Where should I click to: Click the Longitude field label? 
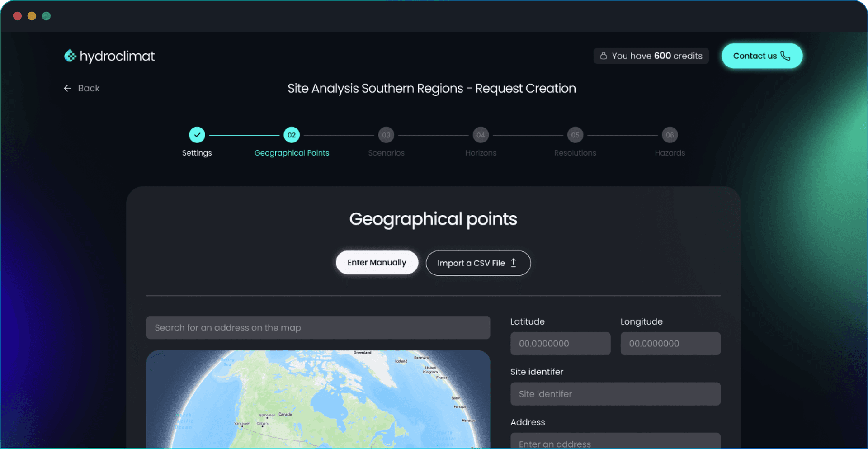coord(642,321)
